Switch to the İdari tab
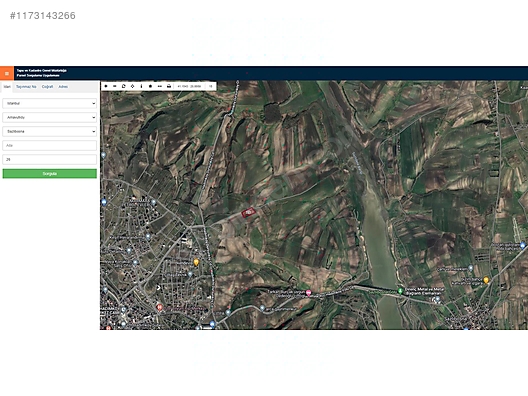 click(7, 87)
